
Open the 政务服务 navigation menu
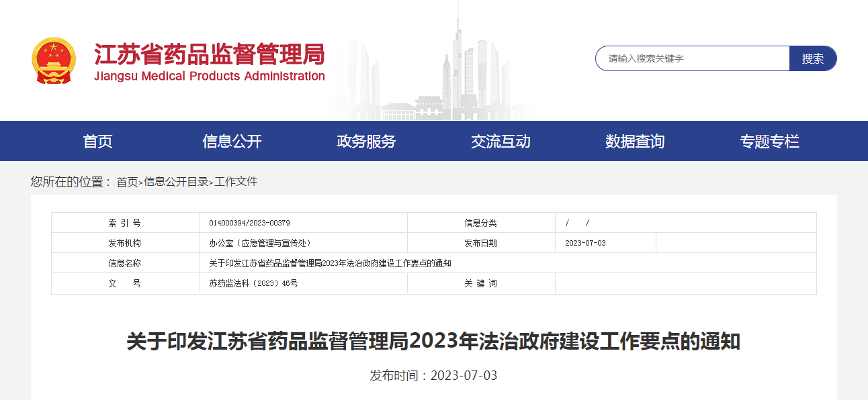(366, 141)
